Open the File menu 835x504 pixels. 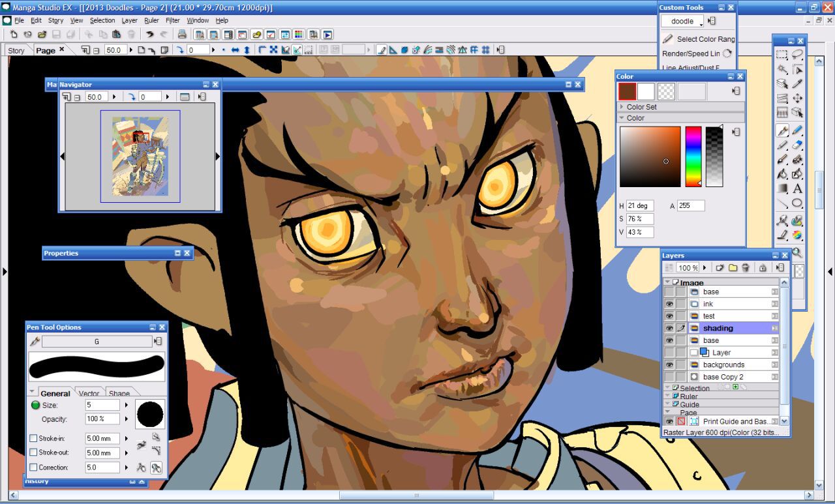[x=20, y=20]
